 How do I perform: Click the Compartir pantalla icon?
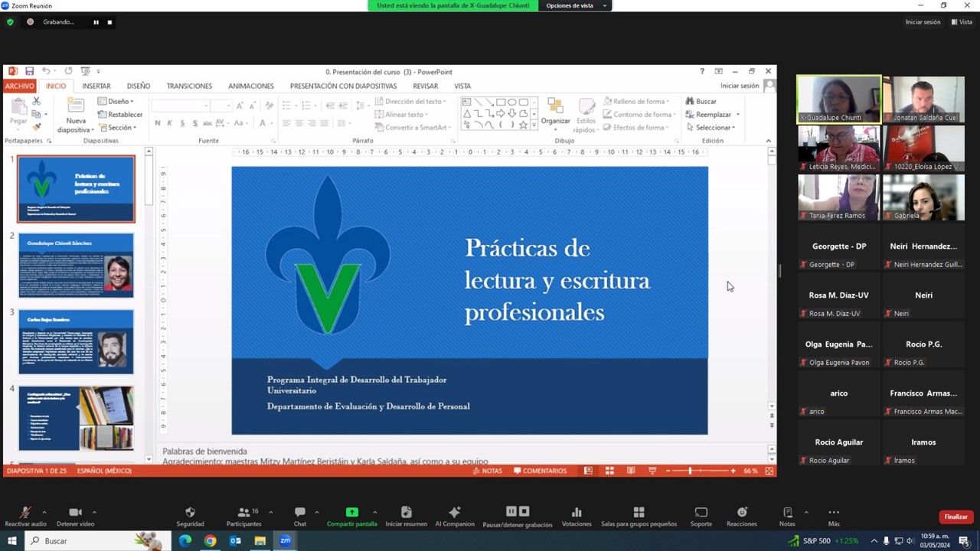[x=351, y=513]
